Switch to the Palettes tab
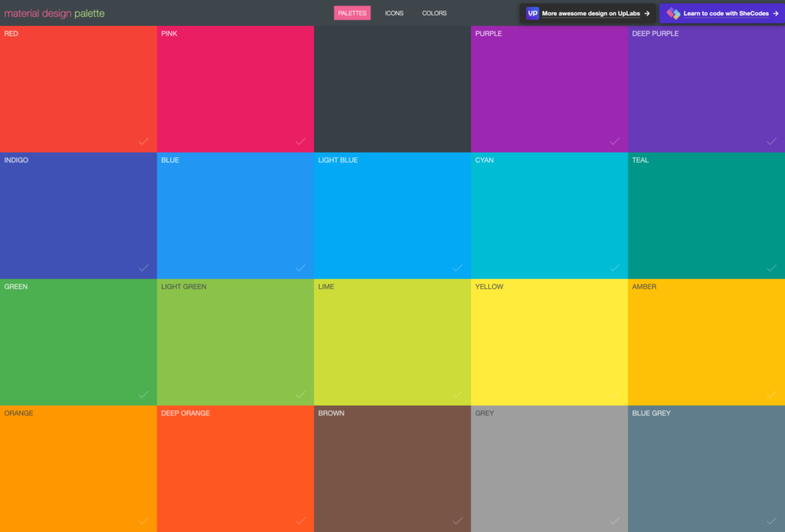The image size is (785, 532). click(x=352, y=13)
